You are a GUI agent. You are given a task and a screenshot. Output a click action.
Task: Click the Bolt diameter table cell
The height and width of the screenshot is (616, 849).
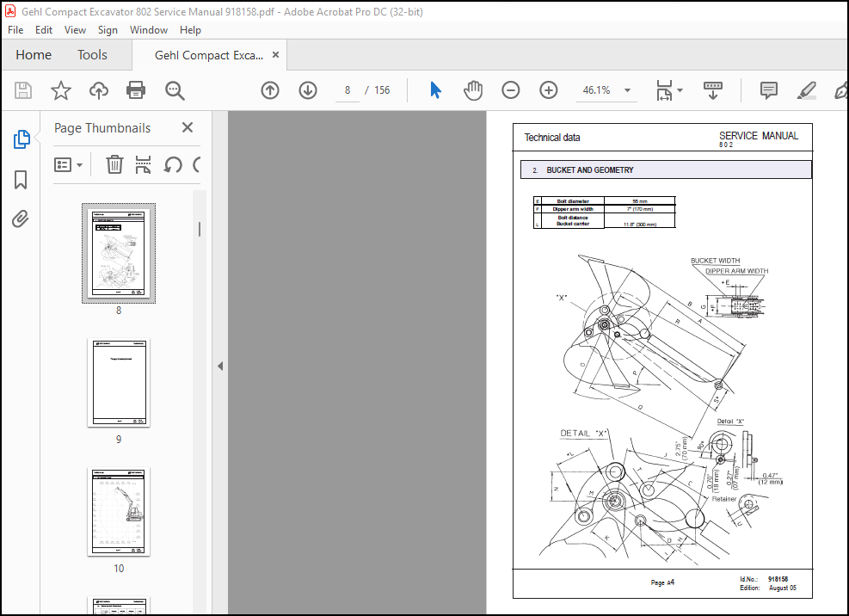tap(573, 201)
